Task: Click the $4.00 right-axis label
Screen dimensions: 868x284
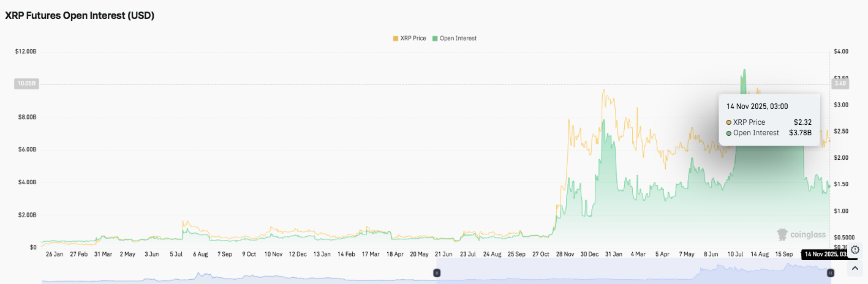Action: point(840,51)
